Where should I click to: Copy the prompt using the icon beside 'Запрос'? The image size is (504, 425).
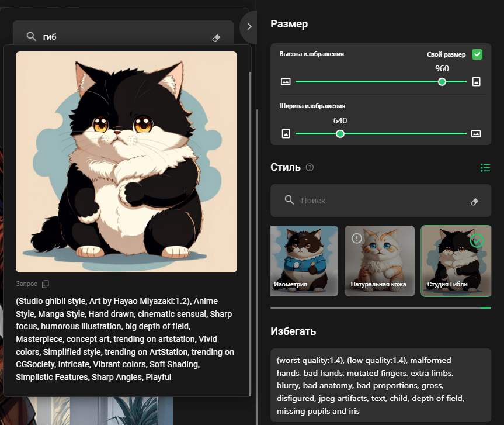pos(46,284)
